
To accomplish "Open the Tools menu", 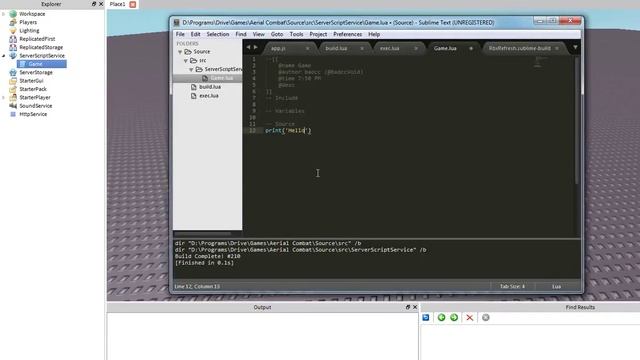I will pos(296,34).
